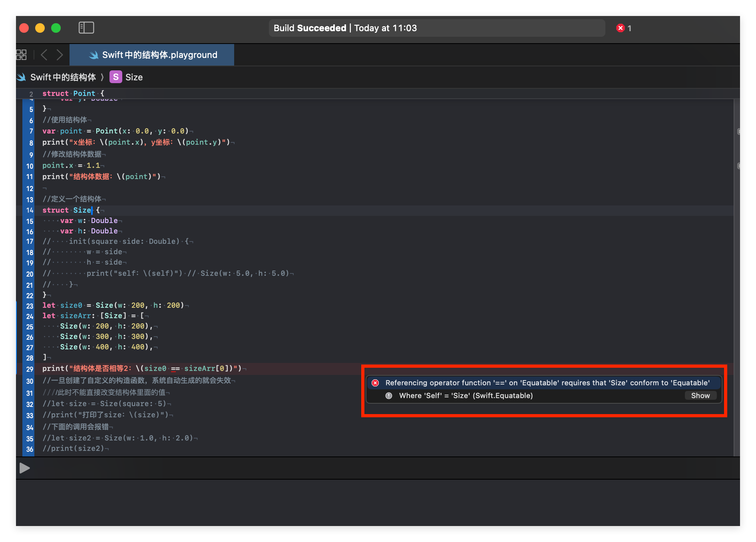Open the related items grid icon
The image size is (756, 542).
click(21, 55)
